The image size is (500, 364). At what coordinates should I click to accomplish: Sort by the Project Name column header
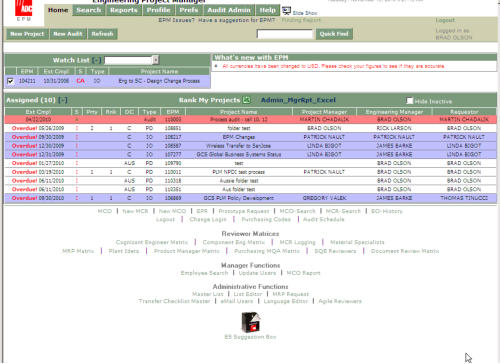(x=239, y=112)
